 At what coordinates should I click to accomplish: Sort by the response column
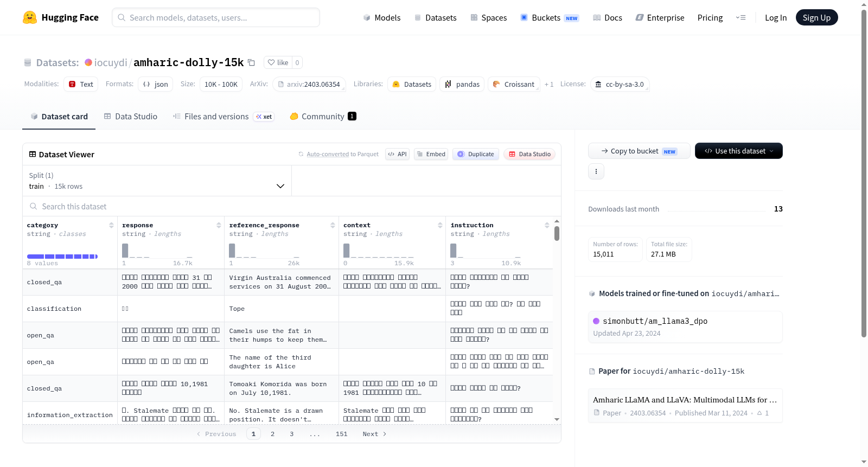click(x=219, y=225)
